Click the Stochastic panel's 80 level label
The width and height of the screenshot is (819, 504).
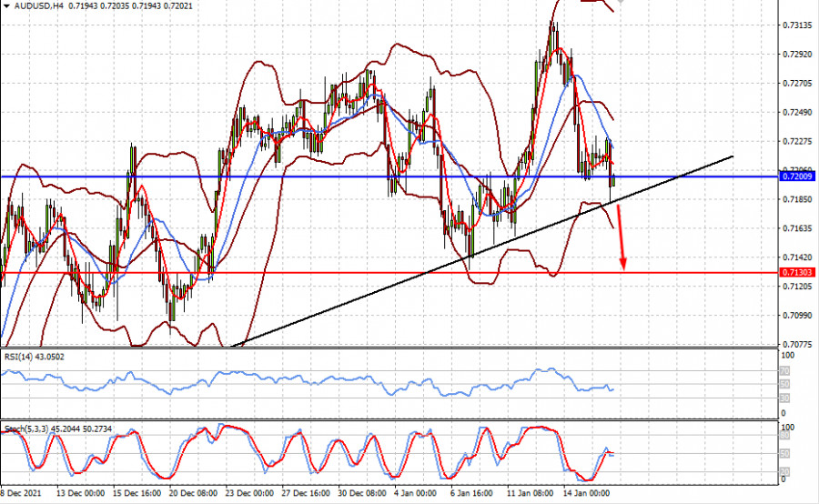784,435
